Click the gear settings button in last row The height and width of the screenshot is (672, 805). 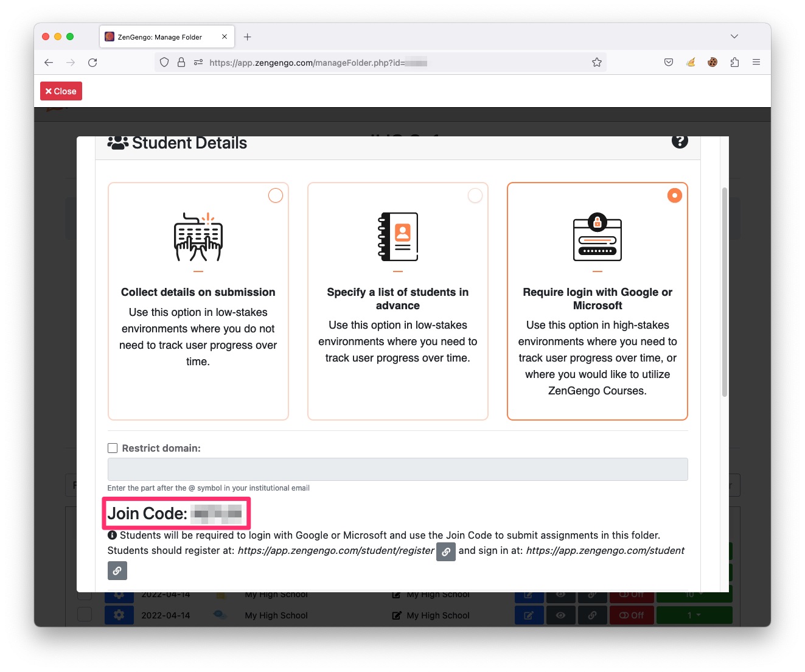coord(119,615)
